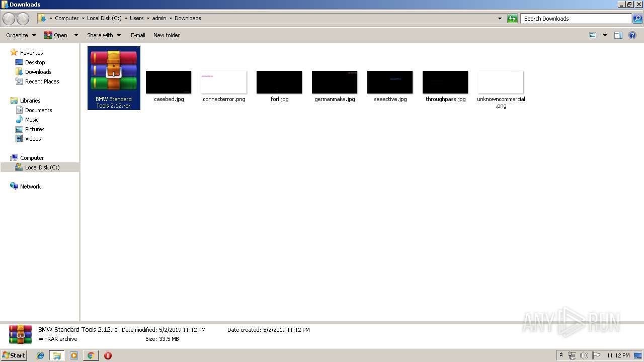This screenshot has width=644, height=362.
Task: Open the Share with menu
Action: click(104, 35)
